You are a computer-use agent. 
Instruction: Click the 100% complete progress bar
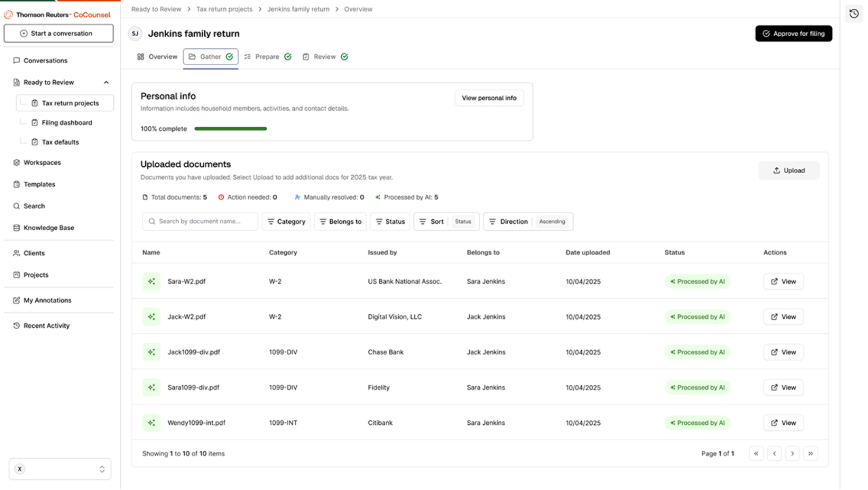point(231,128)
